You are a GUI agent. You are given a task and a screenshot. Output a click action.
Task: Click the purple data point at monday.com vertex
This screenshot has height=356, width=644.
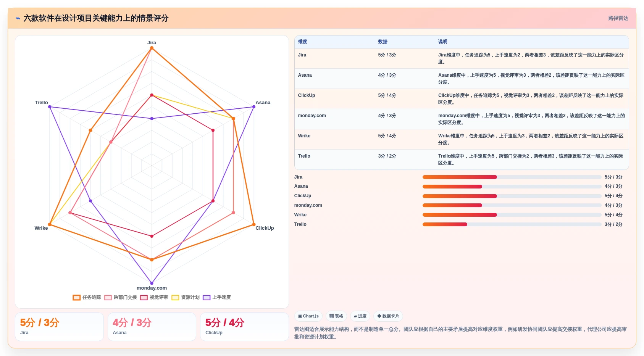[x=152, y=283]
